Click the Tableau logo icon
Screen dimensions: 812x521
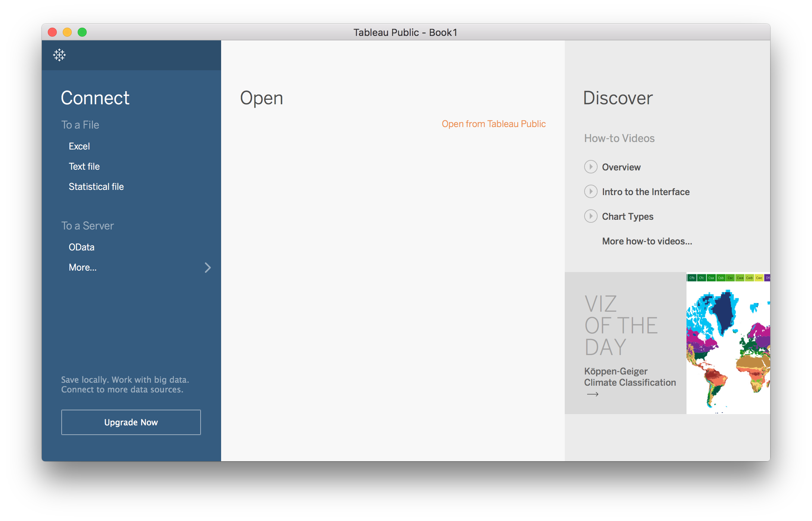click(59, 55)
